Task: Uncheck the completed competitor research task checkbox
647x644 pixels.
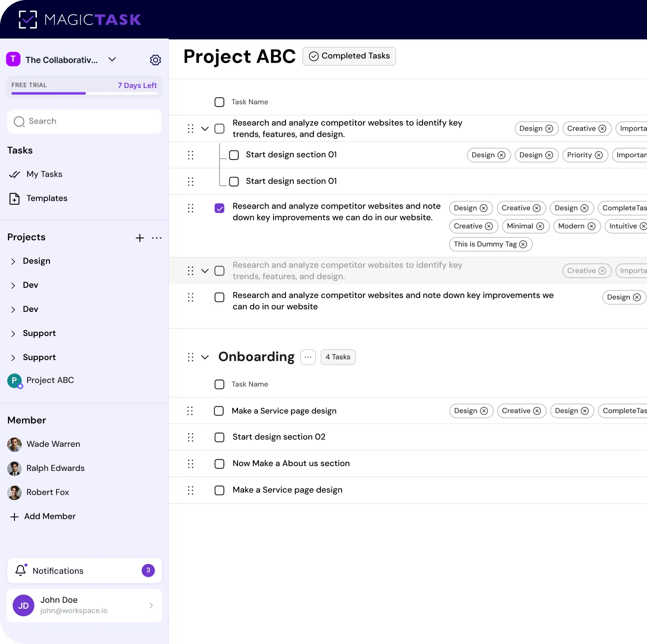Action: tap(220, 208)
